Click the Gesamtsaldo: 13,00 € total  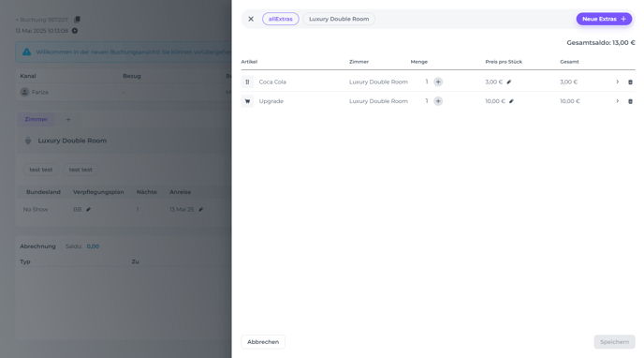[x=601, y=43]
